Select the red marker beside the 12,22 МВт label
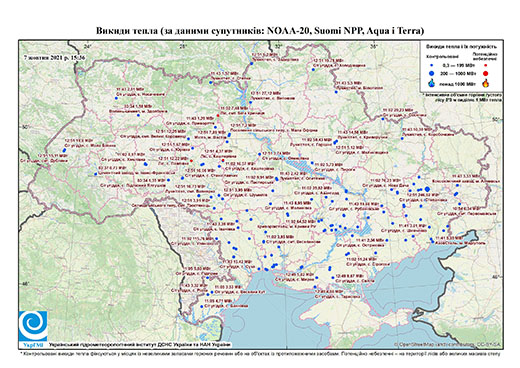Viewport: 520px width, 368px height. [191, 161]
